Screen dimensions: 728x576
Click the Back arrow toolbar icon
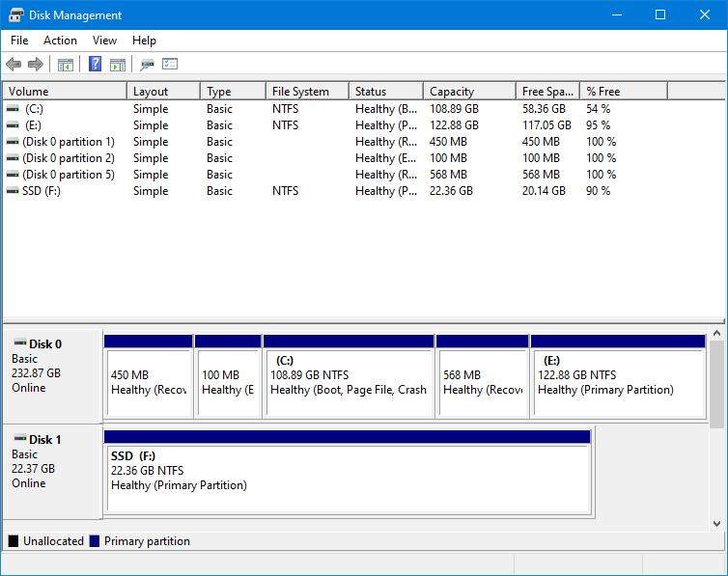point(14,65)
